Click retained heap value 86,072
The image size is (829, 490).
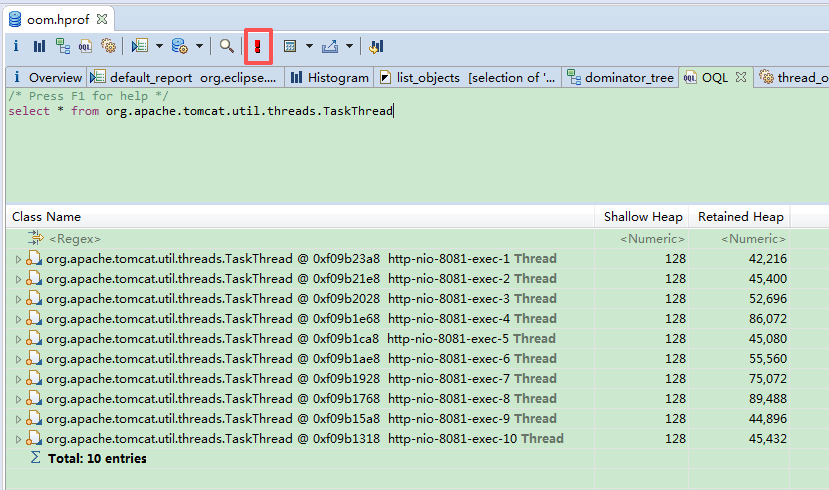(768, 319)
